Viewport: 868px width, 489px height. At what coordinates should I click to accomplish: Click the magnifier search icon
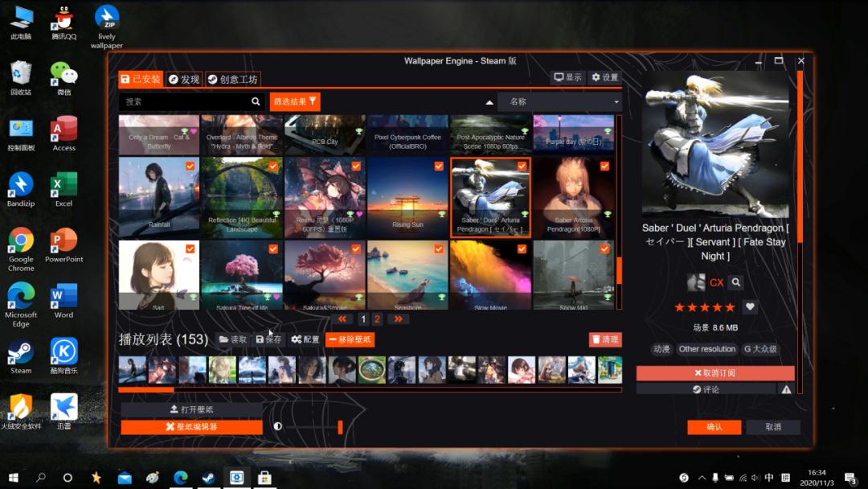click(x=256, y=101)
